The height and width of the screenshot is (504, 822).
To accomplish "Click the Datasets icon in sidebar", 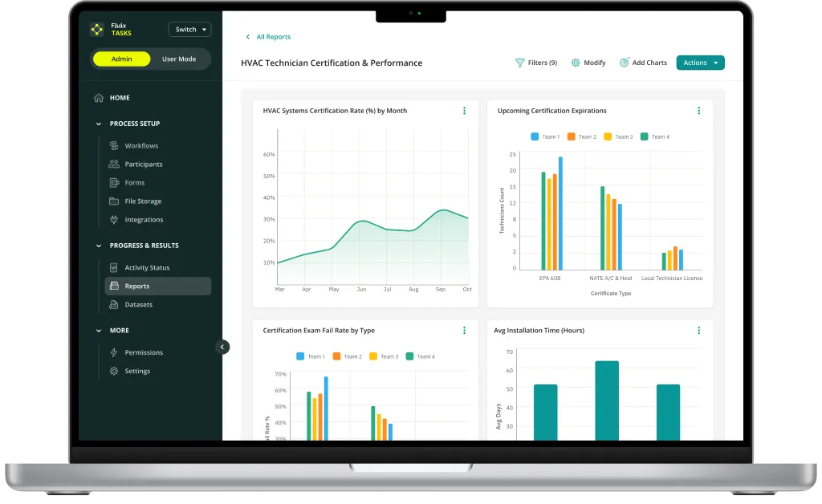I will [114, 304].
